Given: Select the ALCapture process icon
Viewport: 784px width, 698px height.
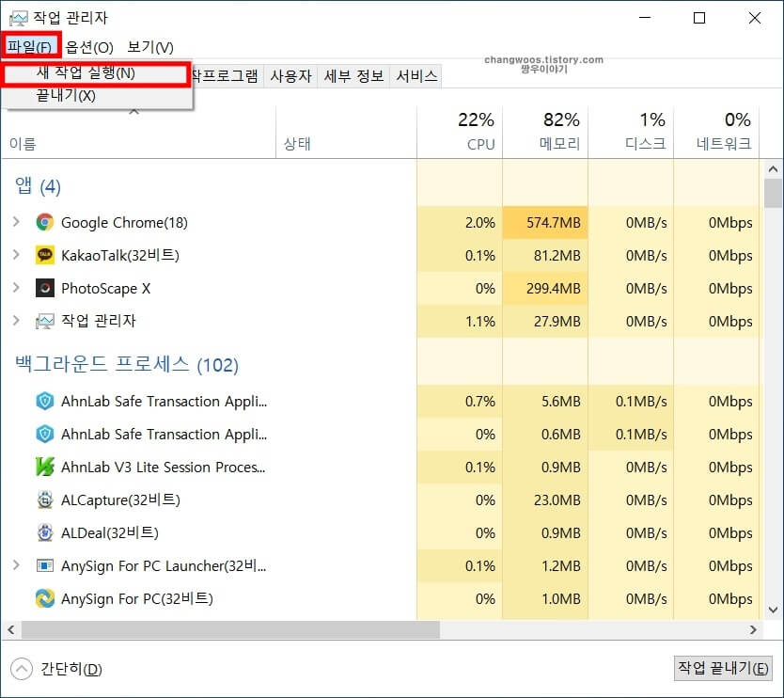Looking at the screenshot, I should [x=46, y=500].
